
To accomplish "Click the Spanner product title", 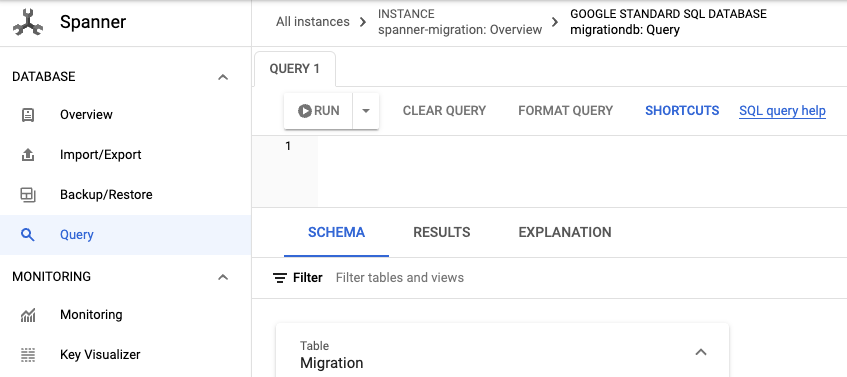I will click(x=93, y=22).
